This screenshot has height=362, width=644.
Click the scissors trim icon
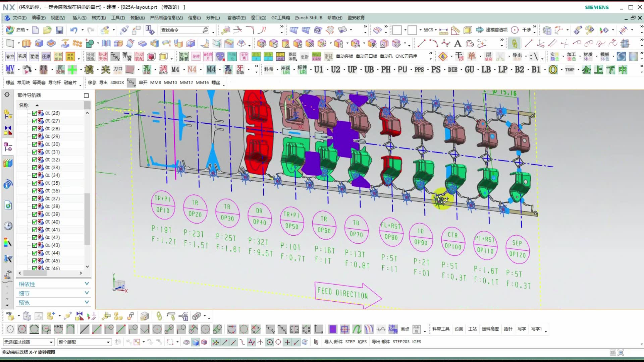pos(500,56)
